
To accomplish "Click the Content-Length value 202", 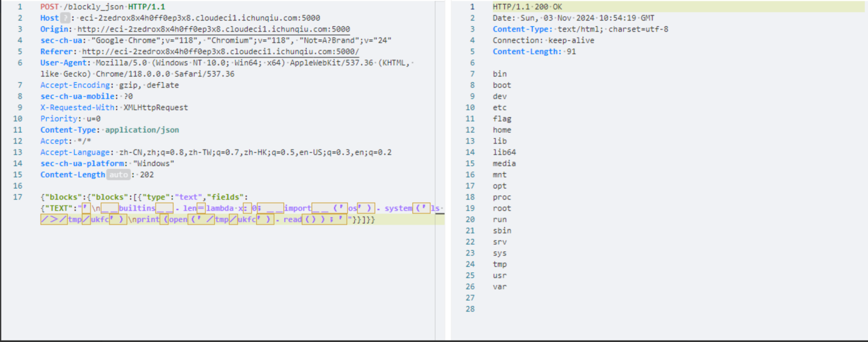I will click(147, 174).
